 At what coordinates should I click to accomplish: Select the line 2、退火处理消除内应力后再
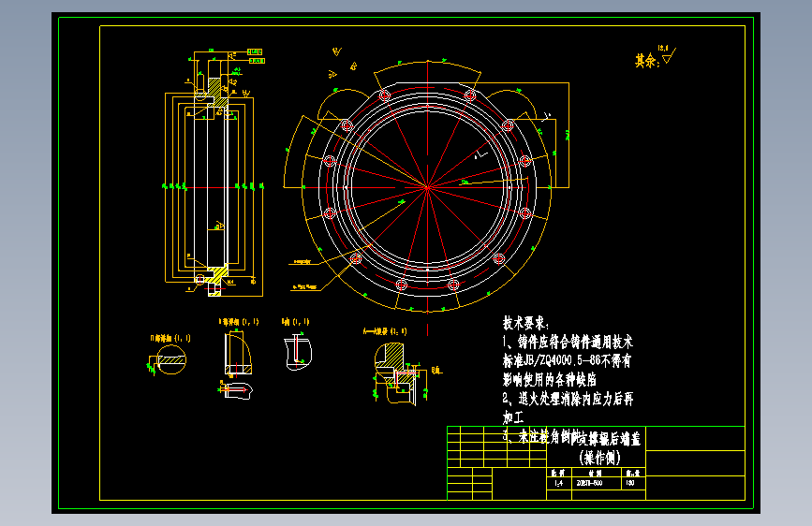click(568, 399)
